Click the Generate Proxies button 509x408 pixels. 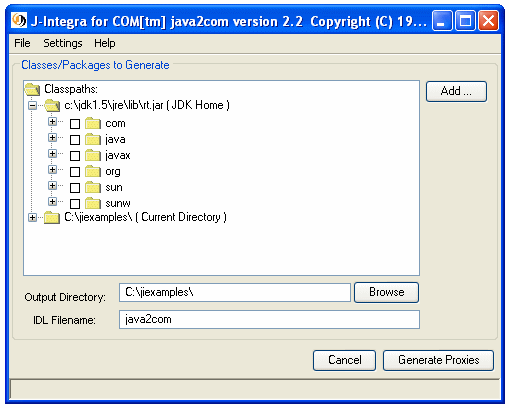point(438,360)
